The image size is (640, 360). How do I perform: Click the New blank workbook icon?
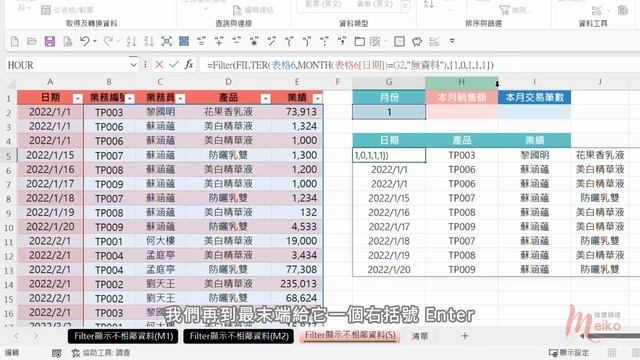click(x=15, y=41)
